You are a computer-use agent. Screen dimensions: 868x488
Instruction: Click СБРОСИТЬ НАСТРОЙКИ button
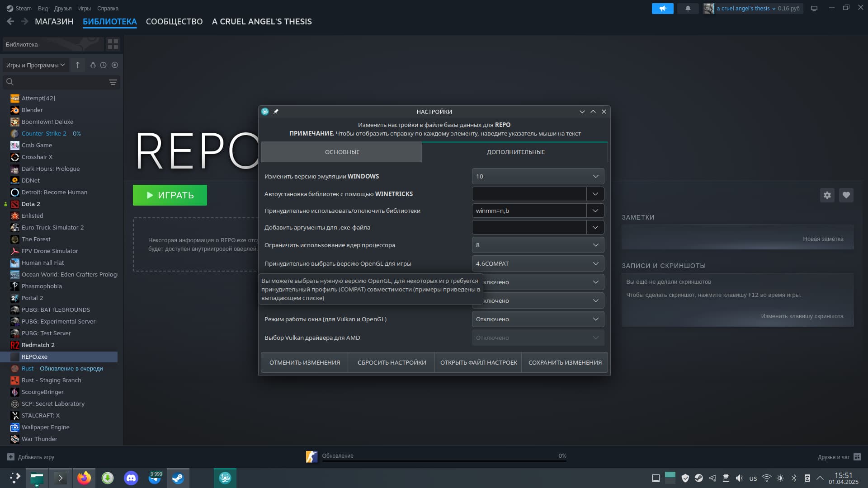[x=392, y=362]
